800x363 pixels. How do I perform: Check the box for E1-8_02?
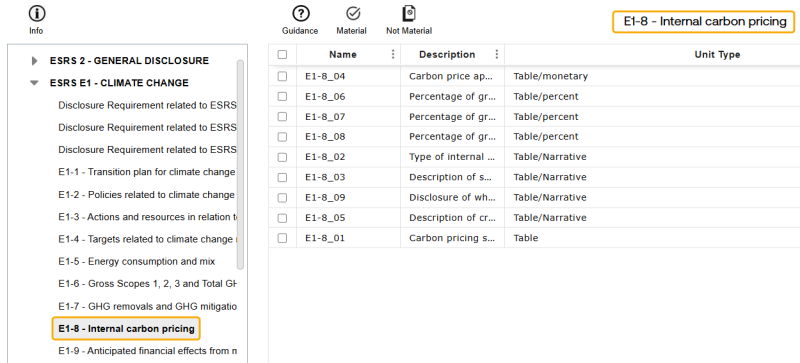point(282,157)
